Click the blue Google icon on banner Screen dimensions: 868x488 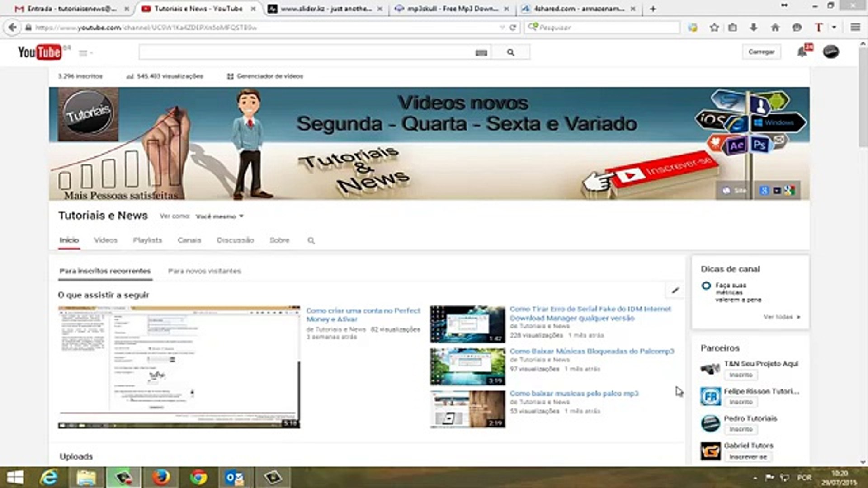[x=764, y=190]
